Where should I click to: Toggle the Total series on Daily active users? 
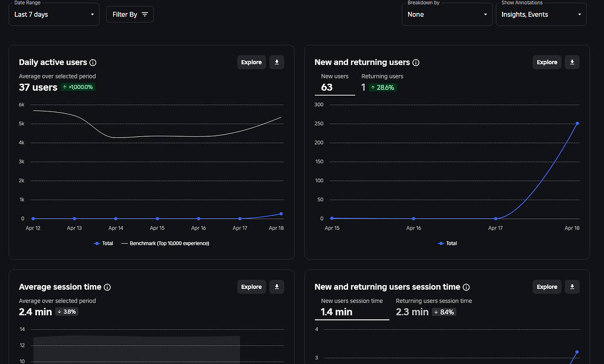click(104, 243)
